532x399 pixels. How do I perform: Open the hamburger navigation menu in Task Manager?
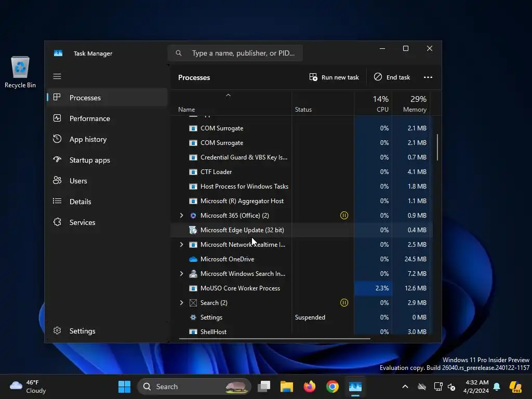coord(57,77)
